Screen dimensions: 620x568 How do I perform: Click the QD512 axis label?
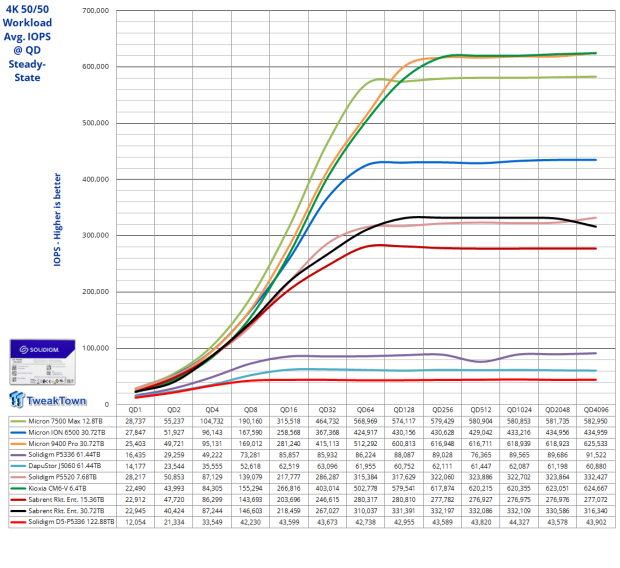[x=481, y=410]
